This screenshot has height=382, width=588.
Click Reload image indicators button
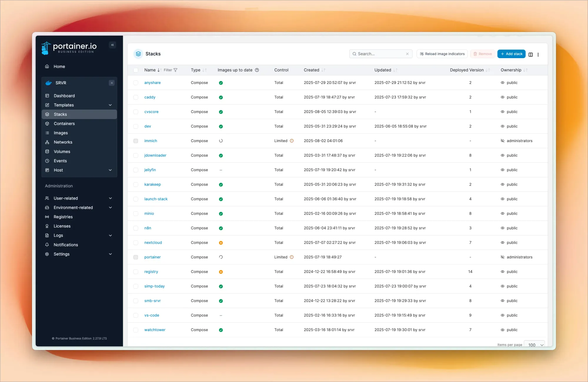pyautogui.click(x=442, y=54)
